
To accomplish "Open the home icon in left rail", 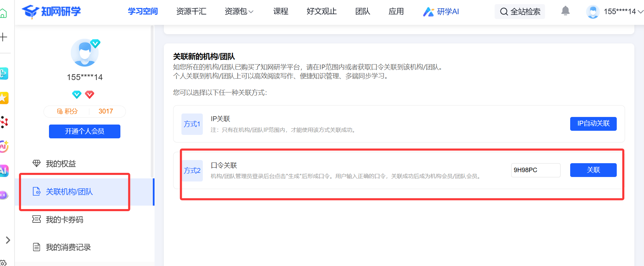I will click(3, 13).
